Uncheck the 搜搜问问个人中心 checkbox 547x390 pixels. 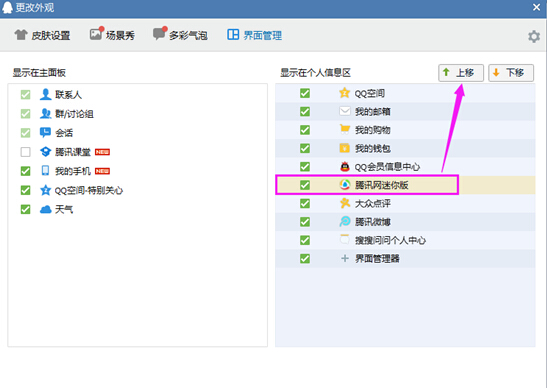[305, 240]
